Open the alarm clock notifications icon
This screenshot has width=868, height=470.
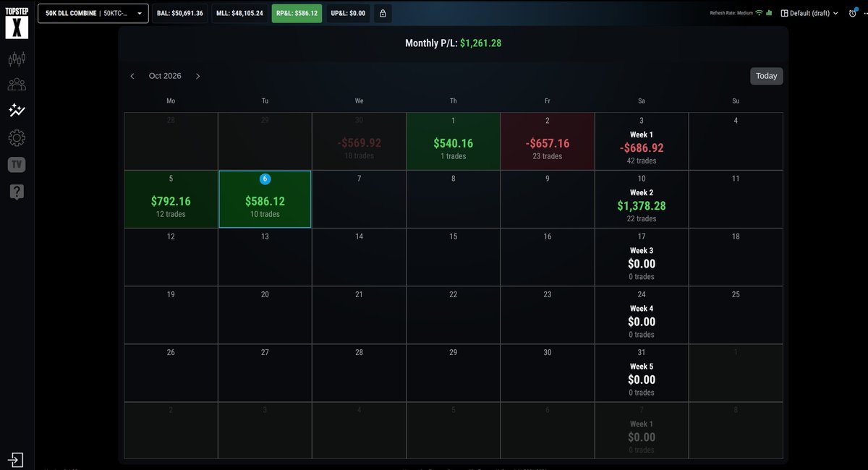853,13
